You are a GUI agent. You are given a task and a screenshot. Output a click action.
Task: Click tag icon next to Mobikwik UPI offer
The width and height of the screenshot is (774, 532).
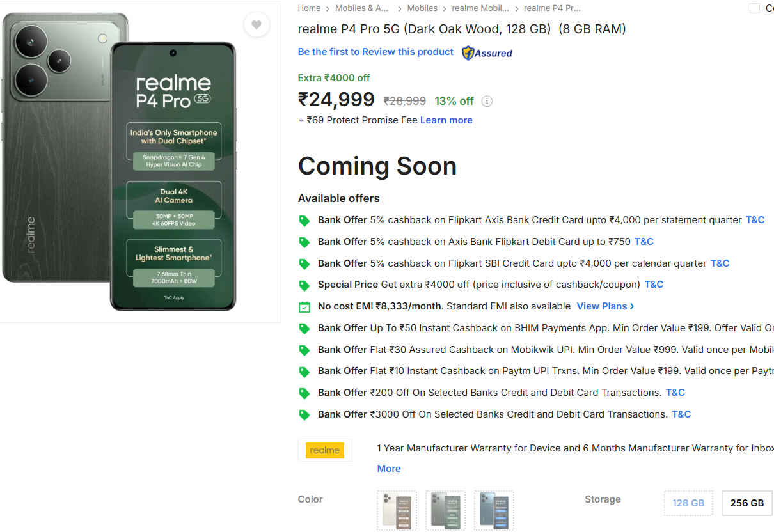click(x=304, y=350)
